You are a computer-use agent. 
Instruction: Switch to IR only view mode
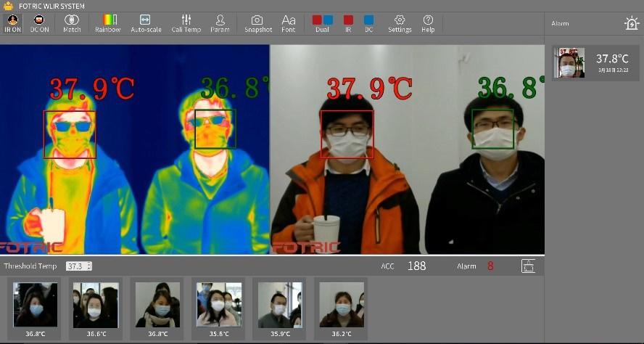tap(348, 23)
